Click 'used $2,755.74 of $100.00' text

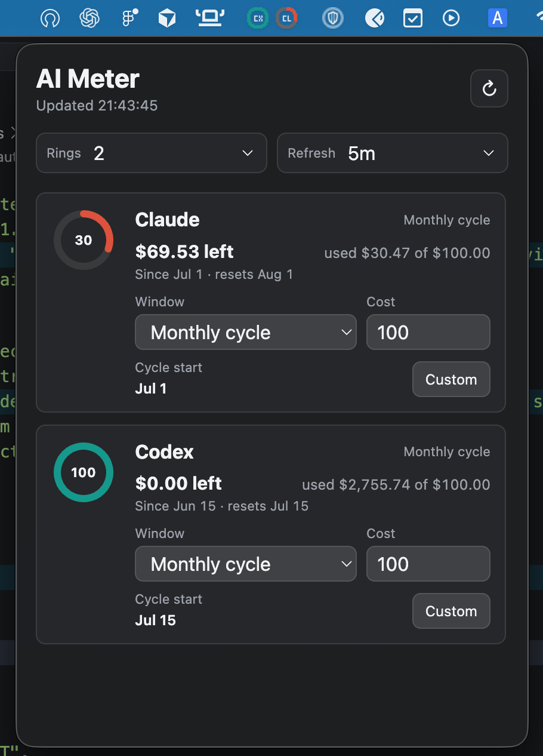coord(396,485)
